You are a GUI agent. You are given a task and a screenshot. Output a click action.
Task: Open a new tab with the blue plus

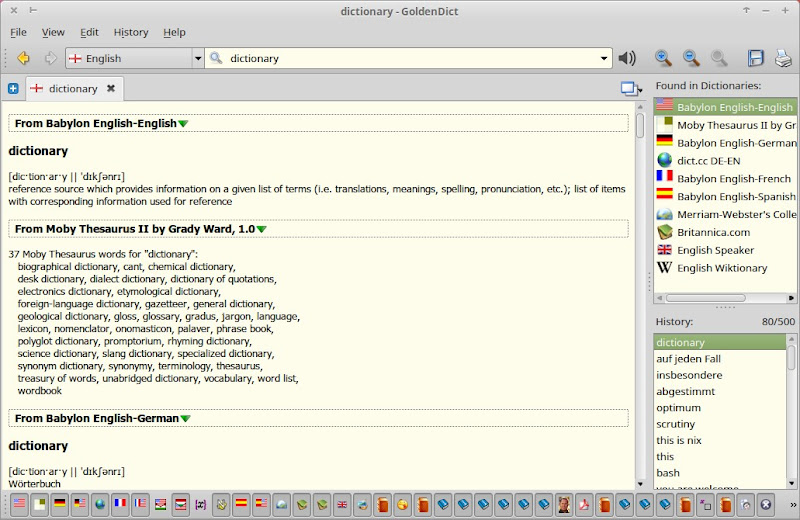[13, 89]
